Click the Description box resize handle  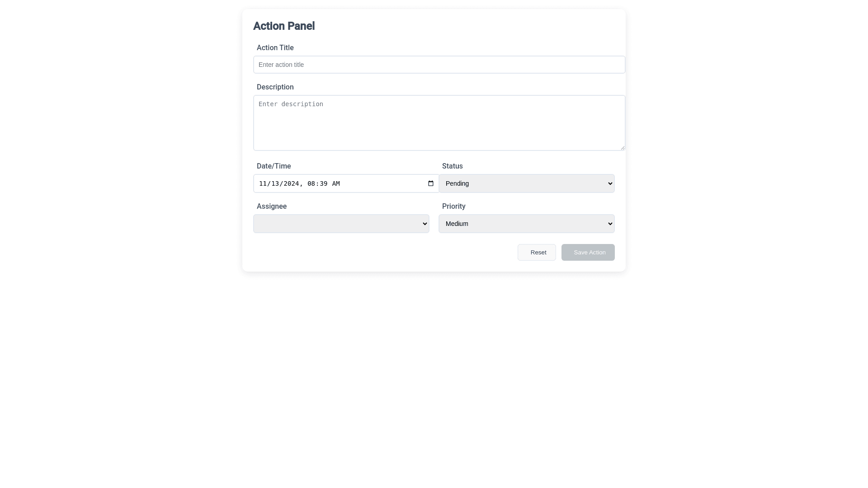pyautogui.click(x=622, y=147)
